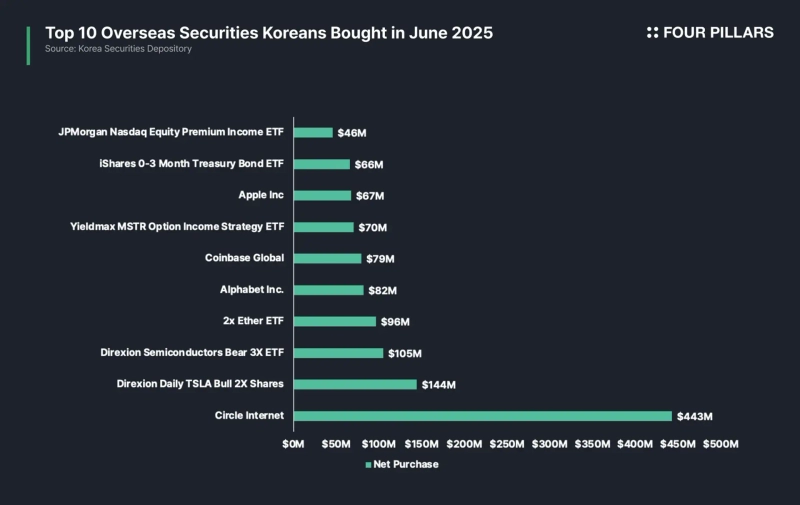Viewport: 800px width, 505px height.
Task: Click the $500M x-axis tick label
Action: click(721, 443)
